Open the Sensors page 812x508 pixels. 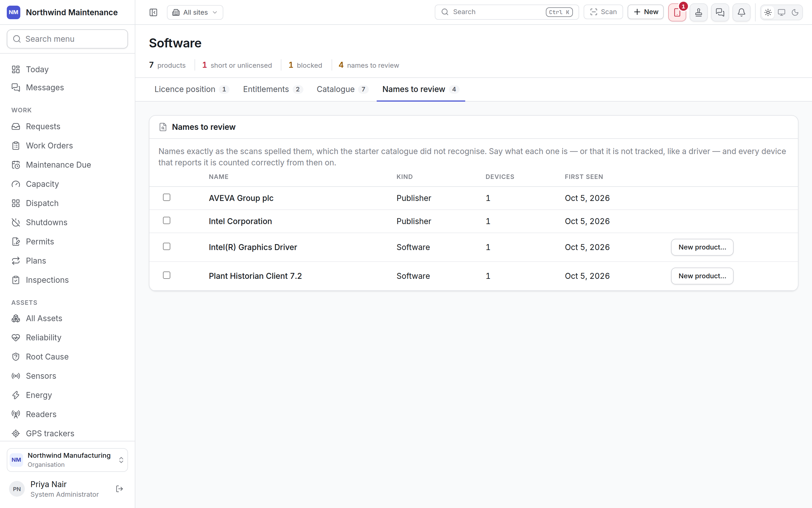(x=67, y=376)
